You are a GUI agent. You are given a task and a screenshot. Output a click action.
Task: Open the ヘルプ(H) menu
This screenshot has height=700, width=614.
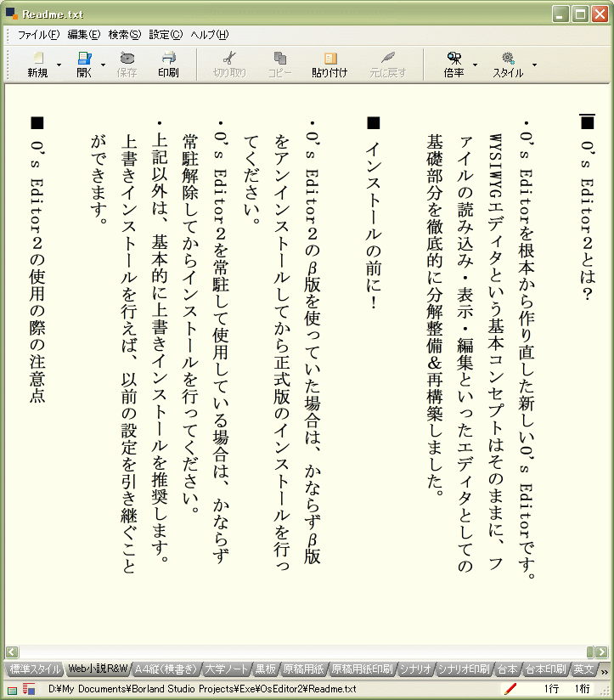[210, 34]
